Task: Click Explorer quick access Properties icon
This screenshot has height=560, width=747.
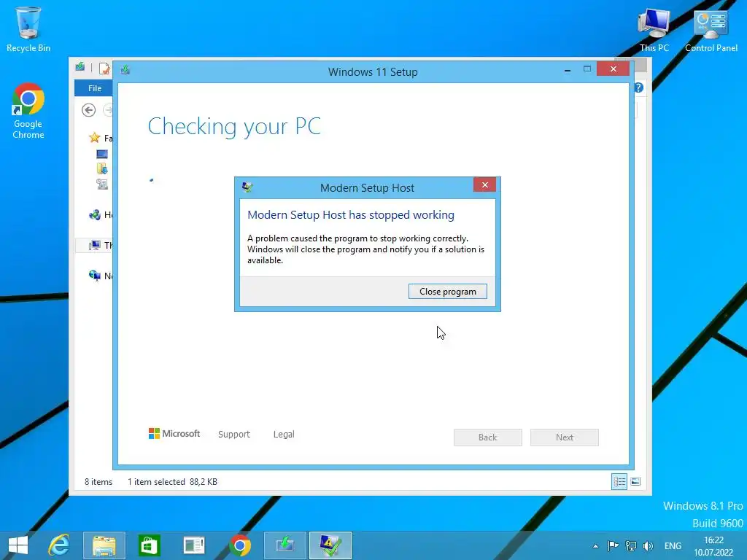Action: tap(104, 68)
